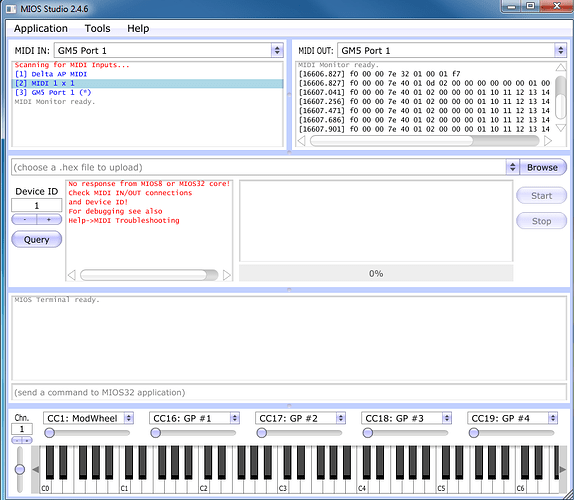
Task: Open the CC19: GP #4 dropdown
Action: click(553, 418)
